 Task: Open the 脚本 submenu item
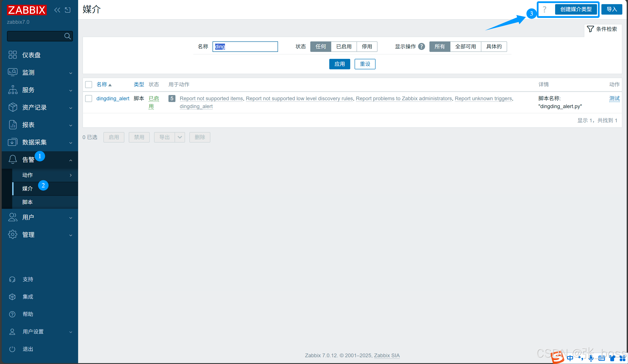point(27,202)
